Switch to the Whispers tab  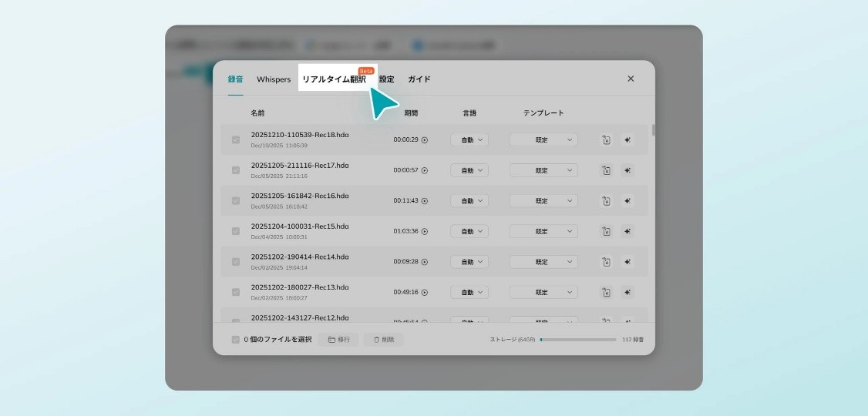coord(274,79)
